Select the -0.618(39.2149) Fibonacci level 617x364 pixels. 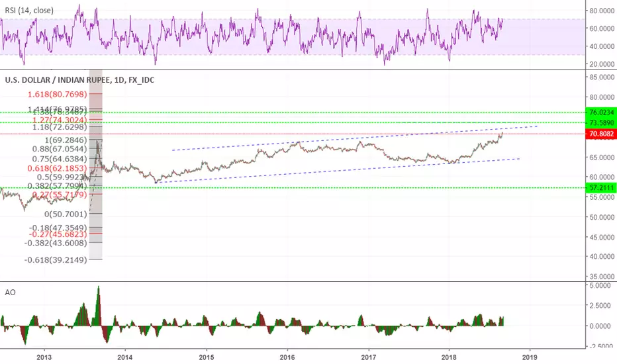click(x=56, y=259)
